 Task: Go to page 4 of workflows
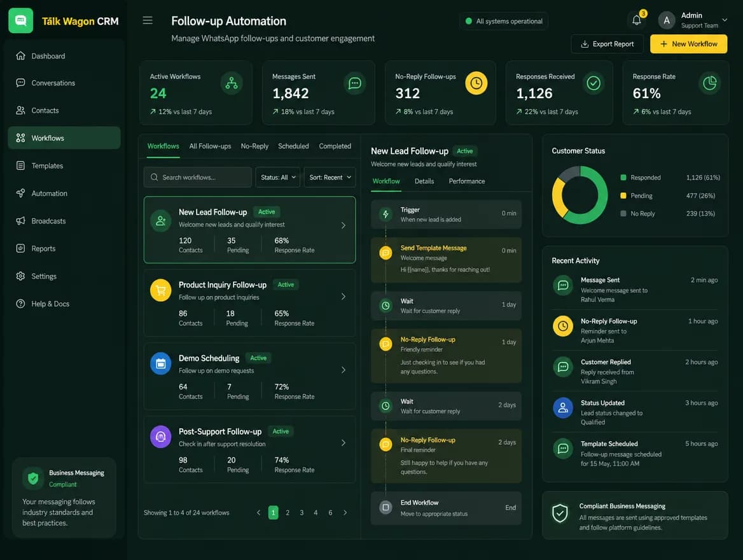click(316, 512)
